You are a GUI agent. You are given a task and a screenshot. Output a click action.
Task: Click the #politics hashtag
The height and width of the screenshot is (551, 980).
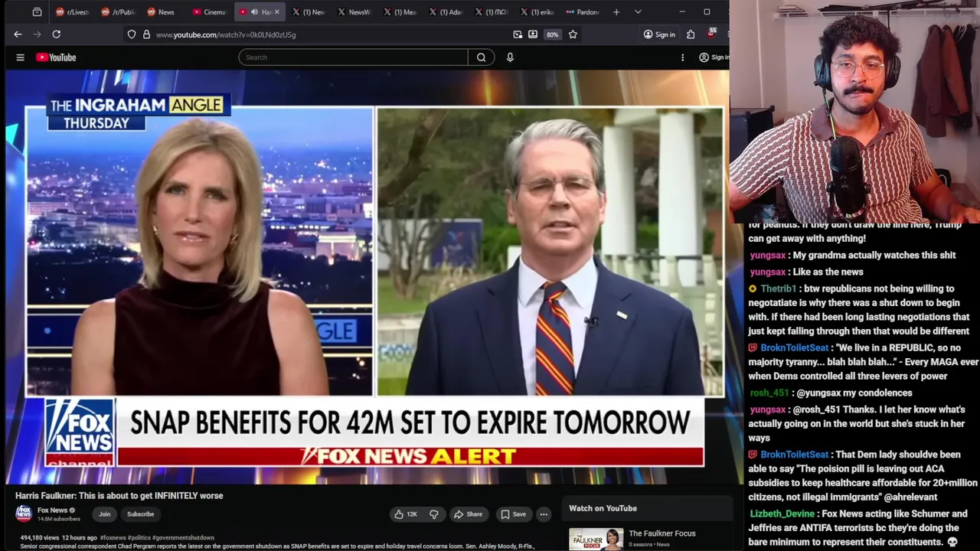[139, 538]
